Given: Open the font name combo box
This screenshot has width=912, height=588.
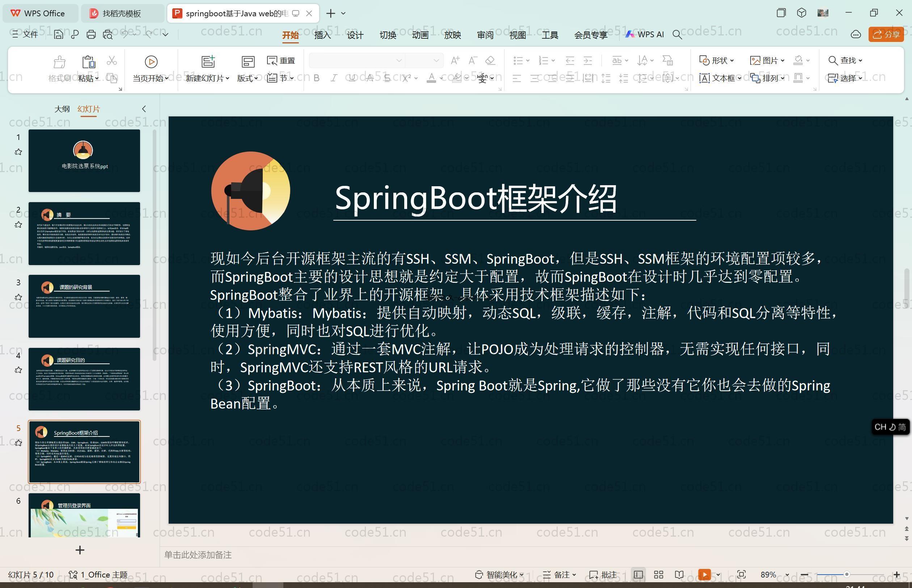Looking at the screenshot, I should tap(356, 60).
